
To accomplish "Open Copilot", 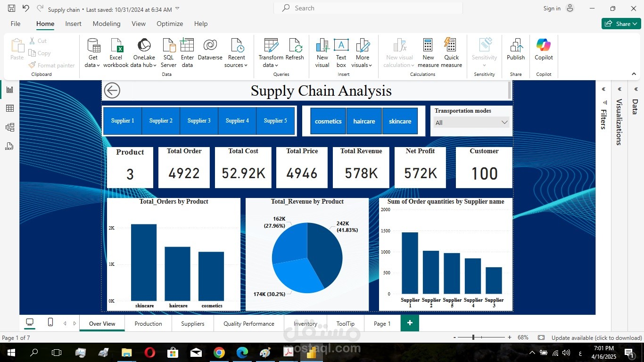I will click(544, 49).
